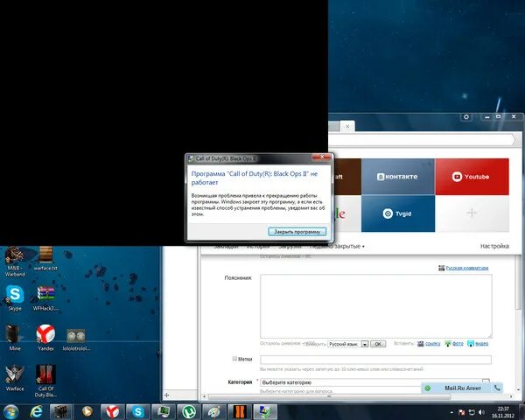The image size is (525, 420).
Task: Insert a link via ссылку
Action: point(432,344)
